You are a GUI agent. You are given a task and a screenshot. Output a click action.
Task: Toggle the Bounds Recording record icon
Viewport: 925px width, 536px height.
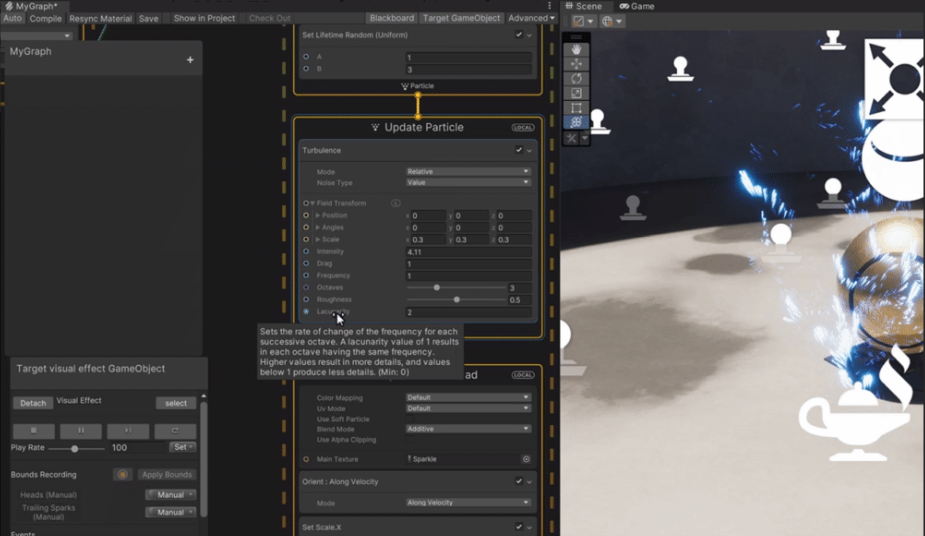click(x=122, y=475)
